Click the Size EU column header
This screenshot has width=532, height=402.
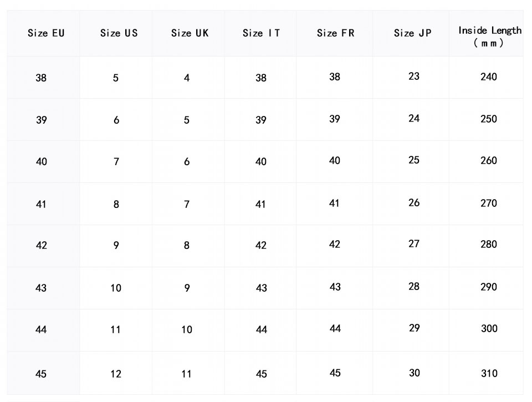(46, 33)
